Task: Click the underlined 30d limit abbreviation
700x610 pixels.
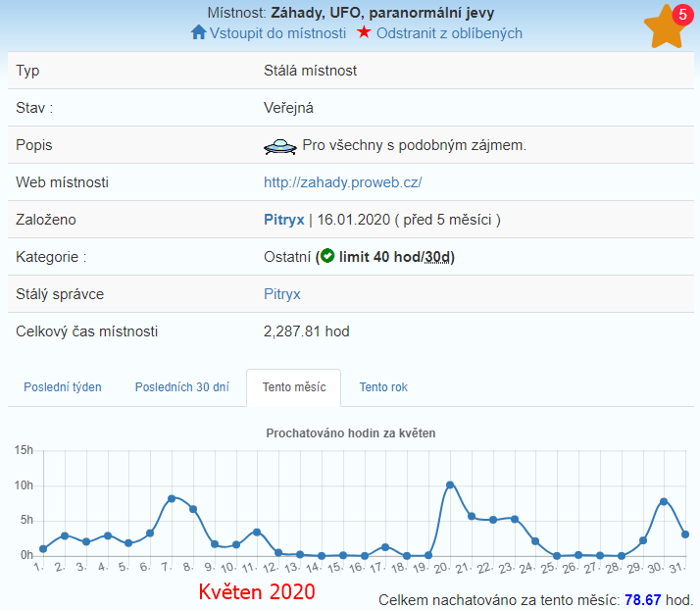Action: (x=437, y=257)
